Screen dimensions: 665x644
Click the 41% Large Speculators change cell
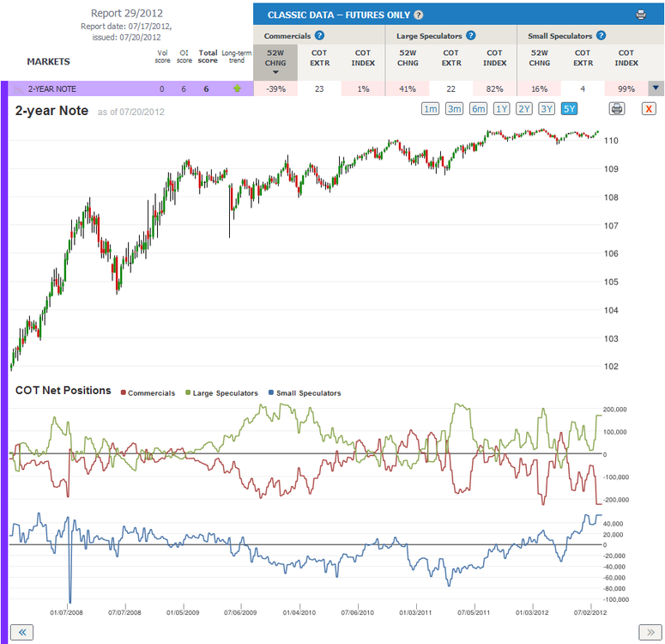point(407,88)
